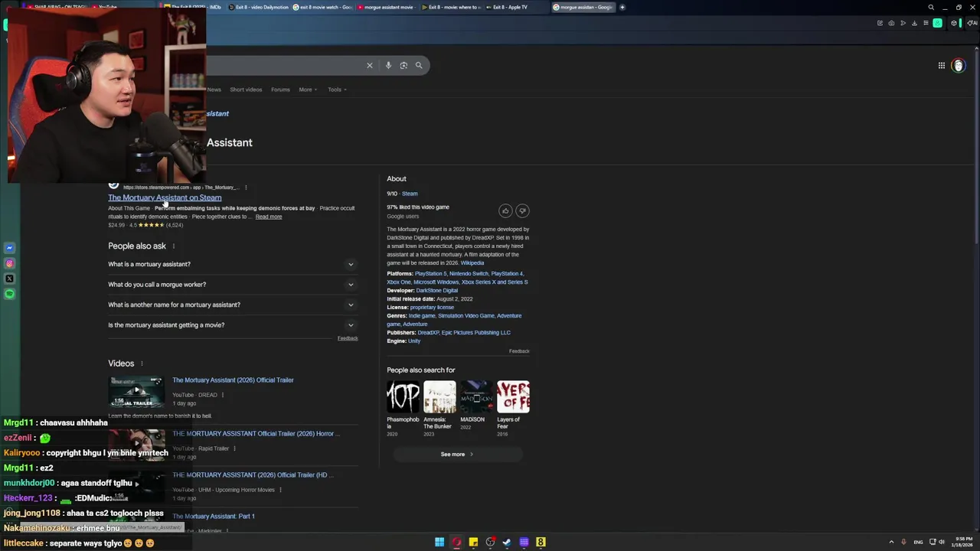
Task: Expand "What do you call a morgue worker?"
Action: (233, 285)
